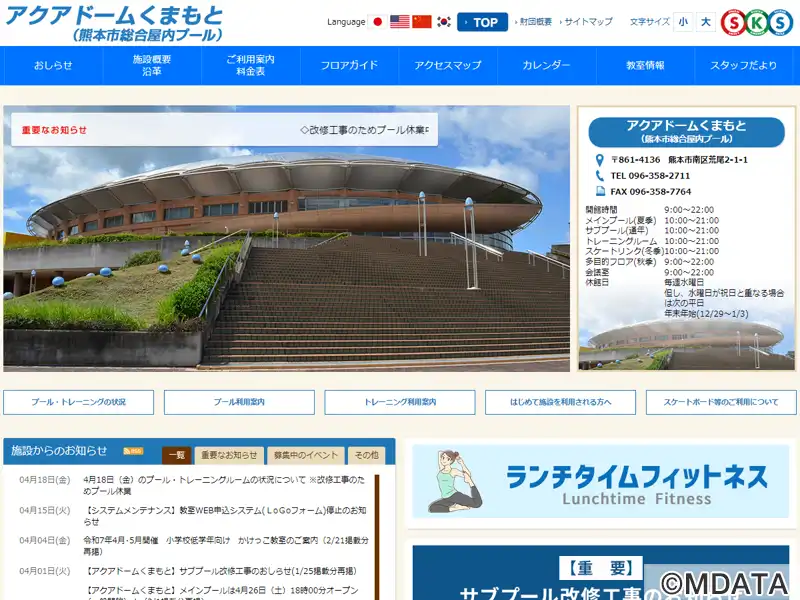Click the スケートボード等のご利用について button
Viewport: 800px width, 600px height.
pyautogui.click(x=721, y=403)
